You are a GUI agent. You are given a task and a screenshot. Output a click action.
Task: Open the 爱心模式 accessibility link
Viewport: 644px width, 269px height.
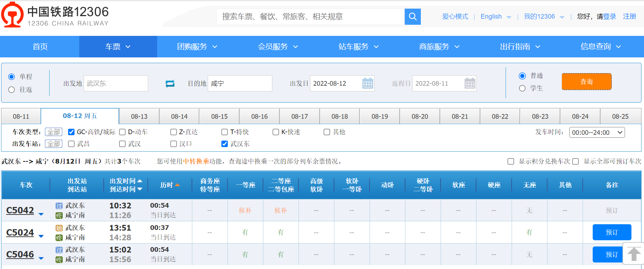coord(455,16)
